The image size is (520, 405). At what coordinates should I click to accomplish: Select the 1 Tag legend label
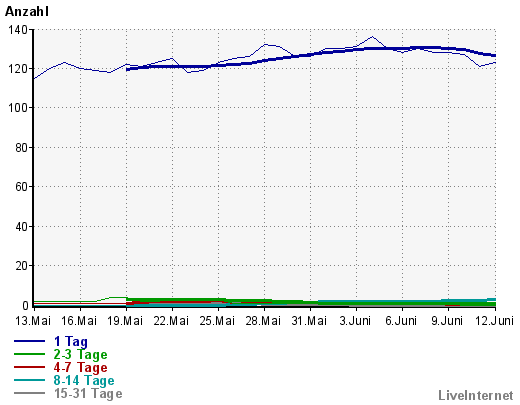[71, 341]
